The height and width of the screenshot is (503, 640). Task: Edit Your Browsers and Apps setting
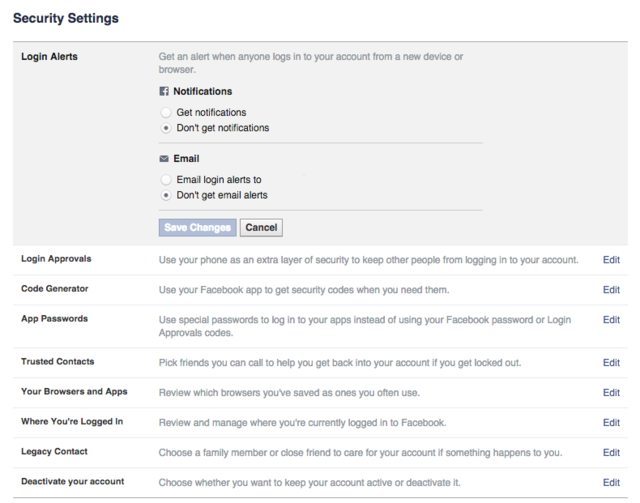[611, 392]
